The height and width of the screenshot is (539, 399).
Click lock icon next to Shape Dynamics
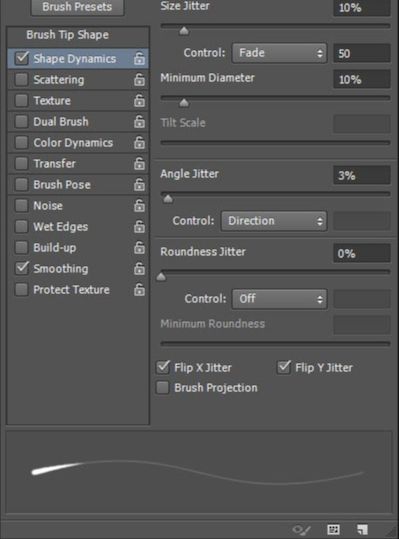pyautogui.click(x=139, y=59)
